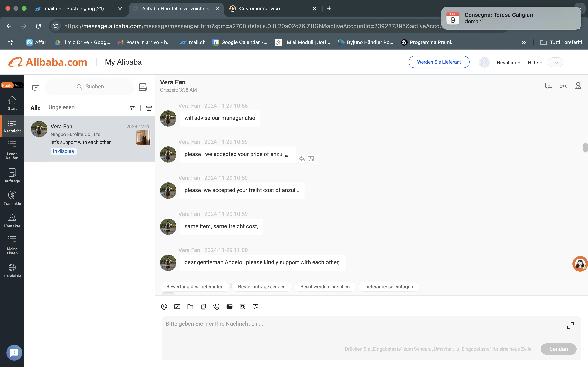Viewport: 588px width, 367px height.
Task: Open Kontakte in left sidebar
Action: (x=12, y=220)
